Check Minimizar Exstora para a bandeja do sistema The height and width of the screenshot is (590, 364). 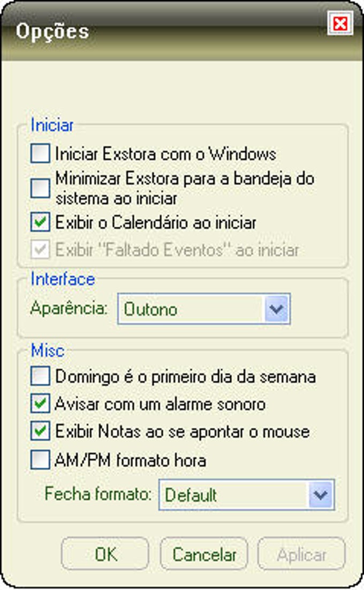click(40, 188)
